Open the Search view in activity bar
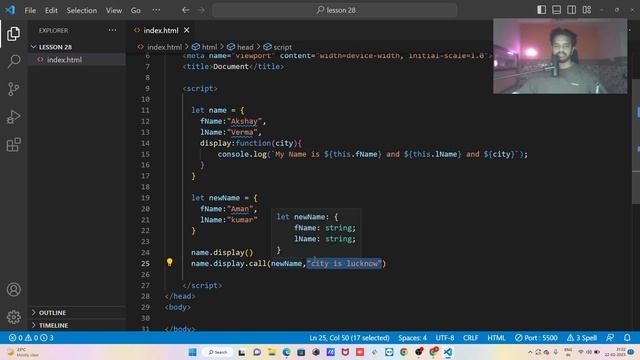Viewport: 640px width, 360px height. [x=13, y=61]
